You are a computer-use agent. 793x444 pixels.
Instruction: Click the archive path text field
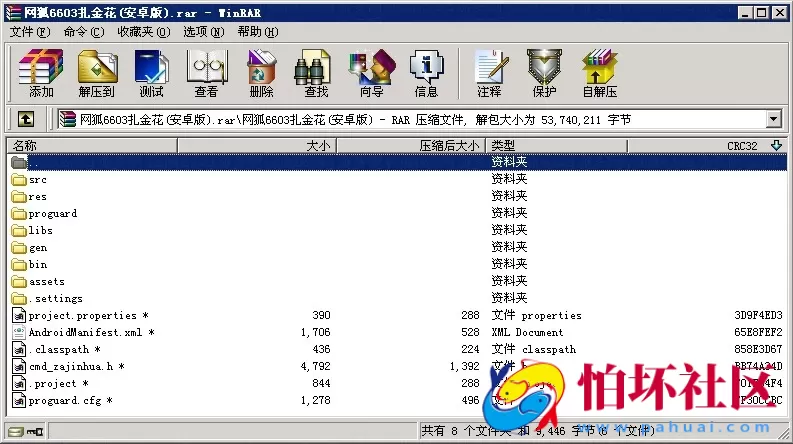tap(411, 120)
